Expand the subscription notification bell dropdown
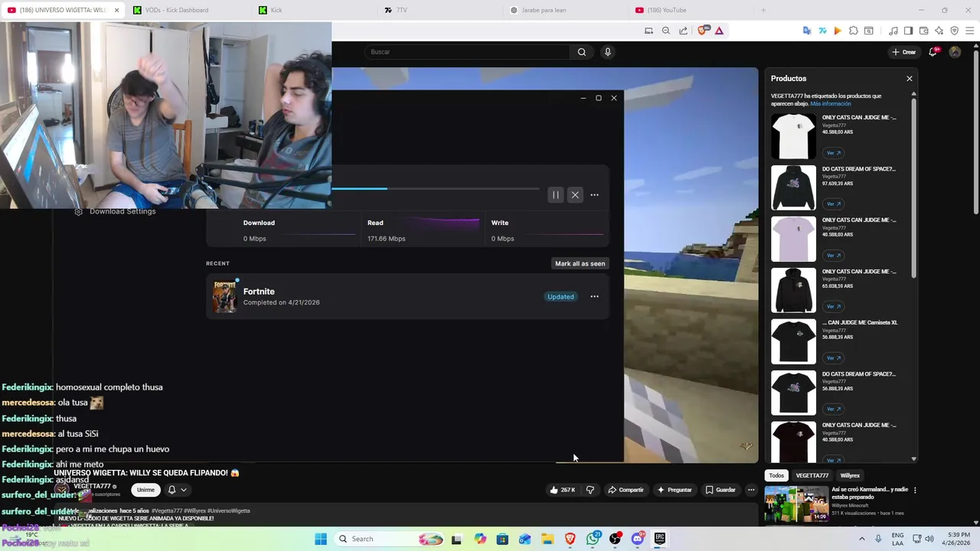Viewport: 980px width, 551px height. [x=177, y=490]
